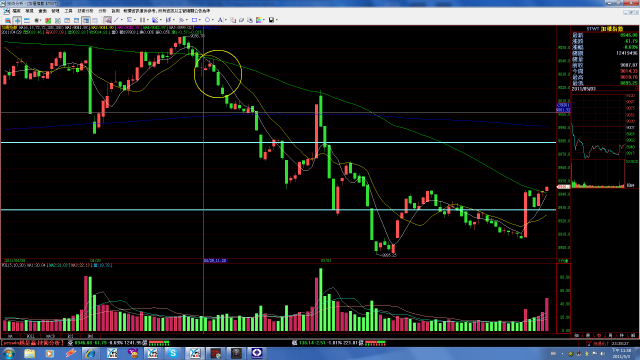Open the 工具 (Tools) menu
640x360 pixels.
click(68, 11)
